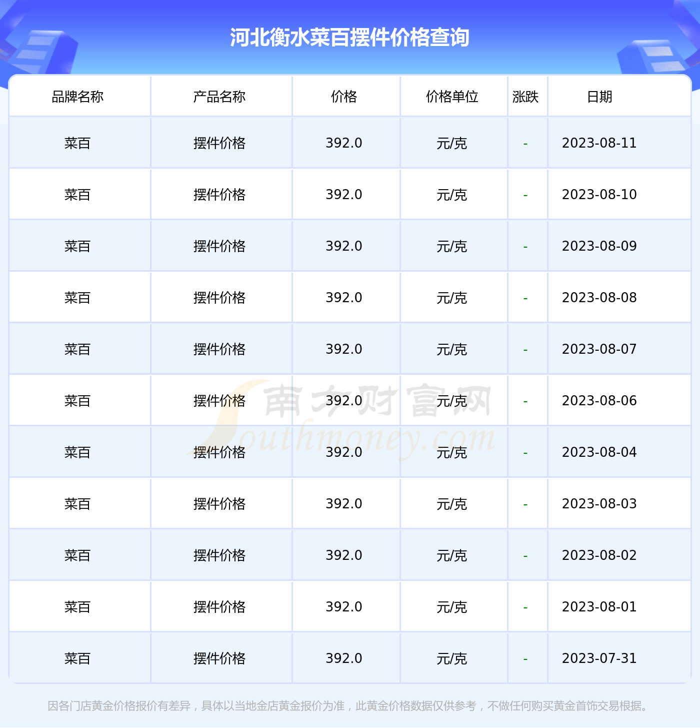Click the 涨跌 column header
Screen dimensions: 700x728
(x=525, y=97)
